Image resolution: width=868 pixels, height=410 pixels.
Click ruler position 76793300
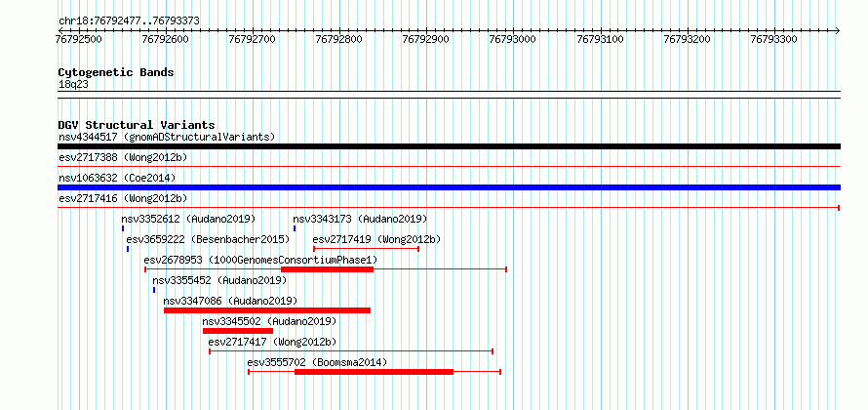tap(774, 39)
